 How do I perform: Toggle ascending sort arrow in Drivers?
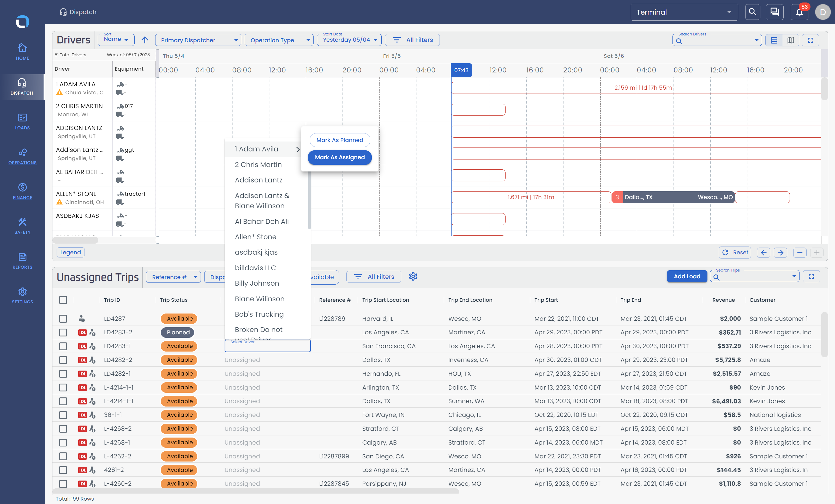pos(145,40)
